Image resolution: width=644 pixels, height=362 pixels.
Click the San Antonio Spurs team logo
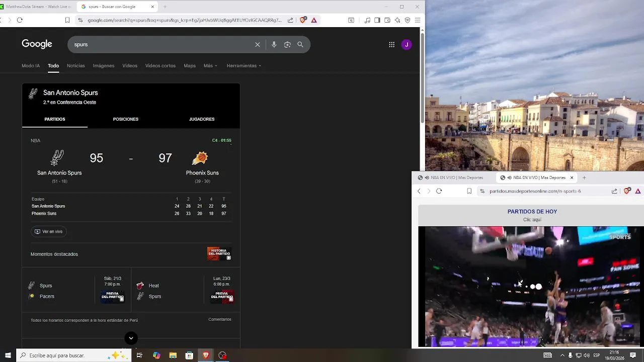(57, 158)
